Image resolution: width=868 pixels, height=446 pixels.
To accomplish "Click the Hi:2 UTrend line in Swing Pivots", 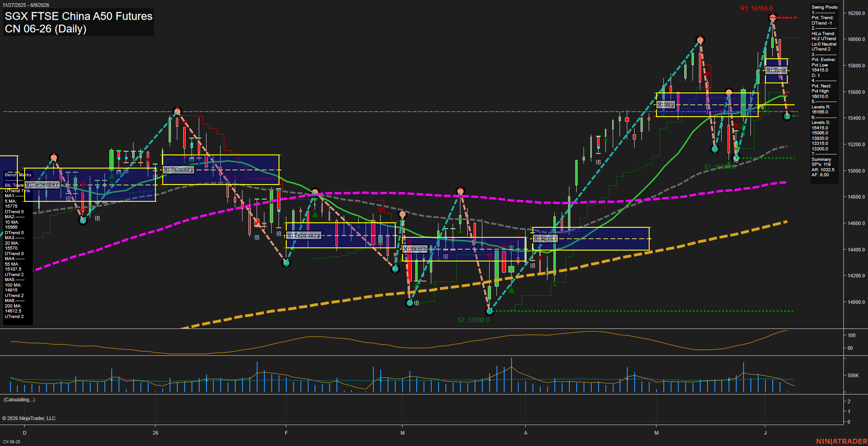I will 824,39.
